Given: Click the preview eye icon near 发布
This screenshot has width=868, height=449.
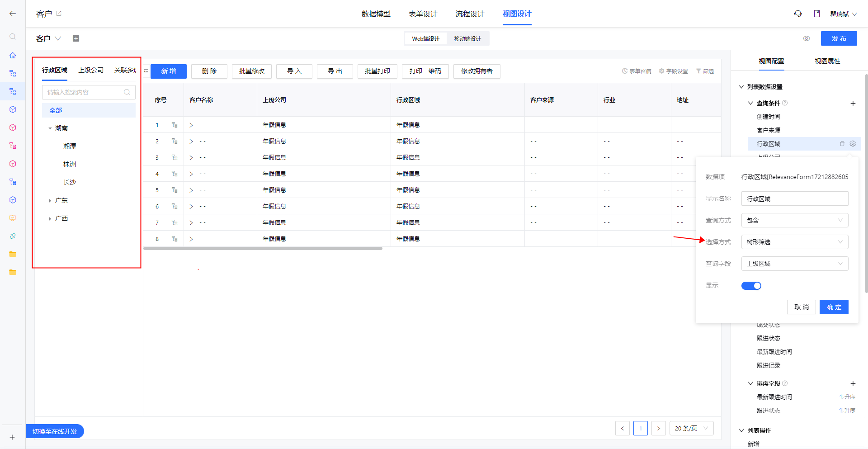Looking at the screenshot, I should [807, 38].
